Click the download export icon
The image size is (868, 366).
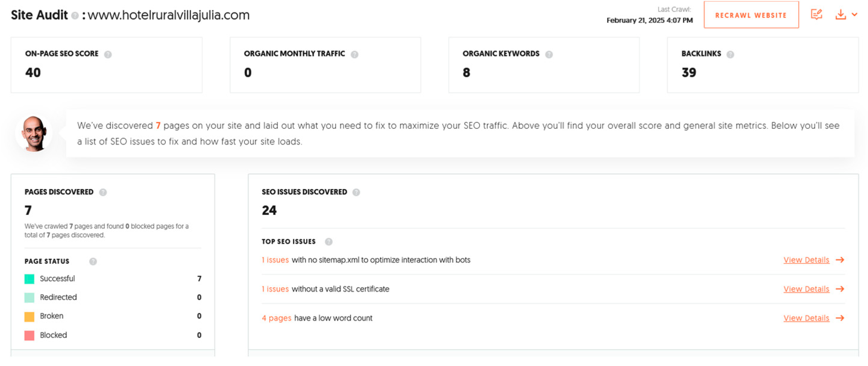click(x=840, y=14)
